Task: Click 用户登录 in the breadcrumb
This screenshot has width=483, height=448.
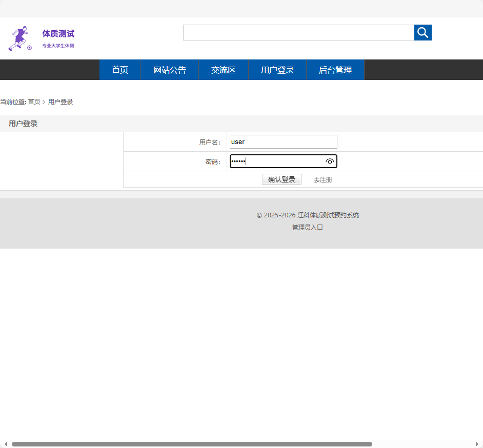Action: tap(60, 101)
